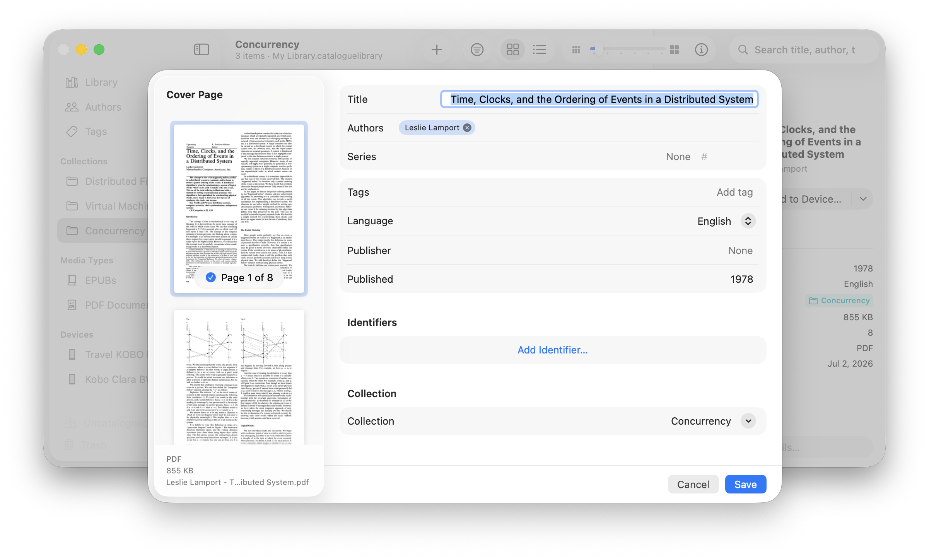Viewport: 929px width, 560px height.
Task: Click the series number # field
Action: point(704,157)
